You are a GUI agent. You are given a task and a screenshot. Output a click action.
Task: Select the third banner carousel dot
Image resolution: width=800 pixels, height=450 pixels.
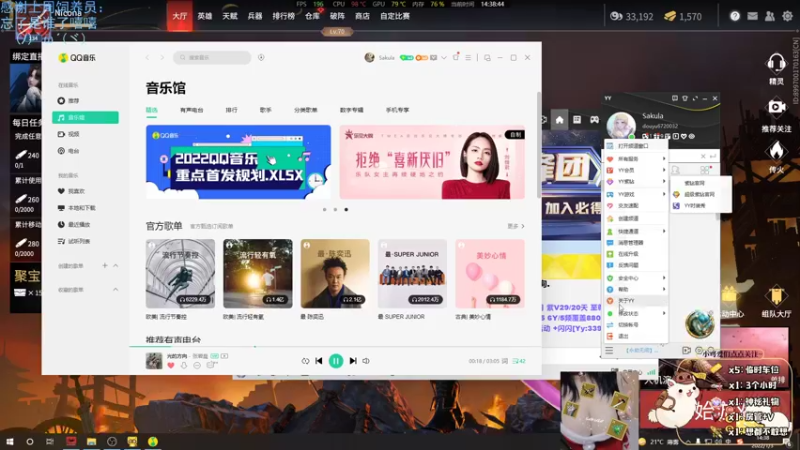coord(346,209)
